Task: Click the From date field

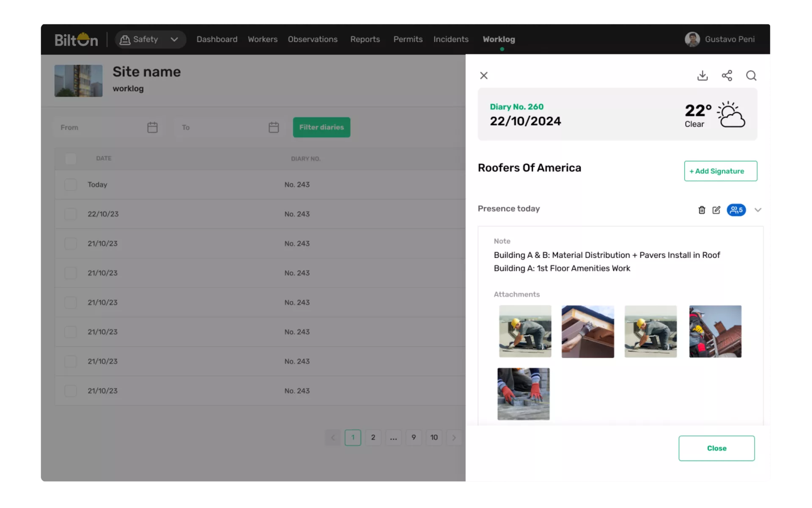Action: coord(108,127)
